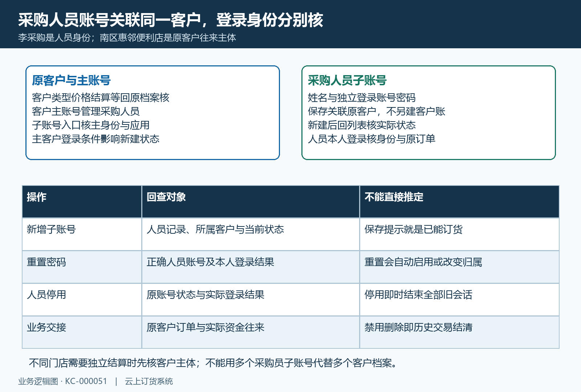Click the cell 新增子账号
The height and width of the screenshot is (392, 581).
(82, 234)
